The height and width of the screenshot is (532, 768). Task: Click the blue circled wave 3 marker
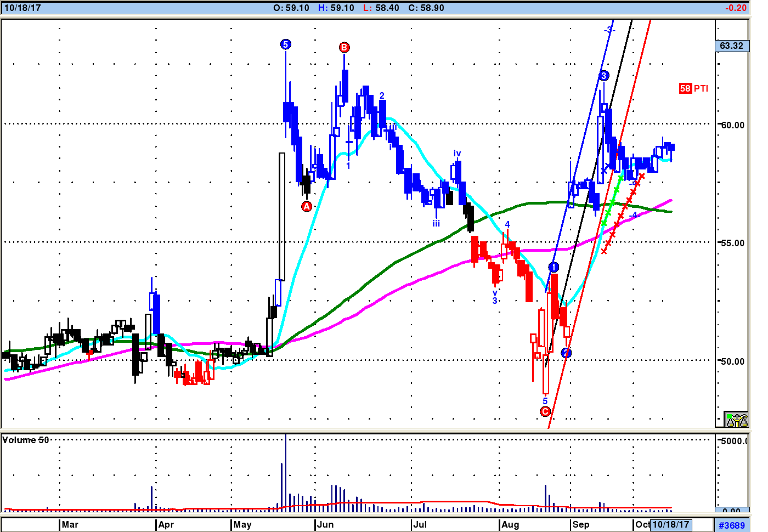point(603,76)
